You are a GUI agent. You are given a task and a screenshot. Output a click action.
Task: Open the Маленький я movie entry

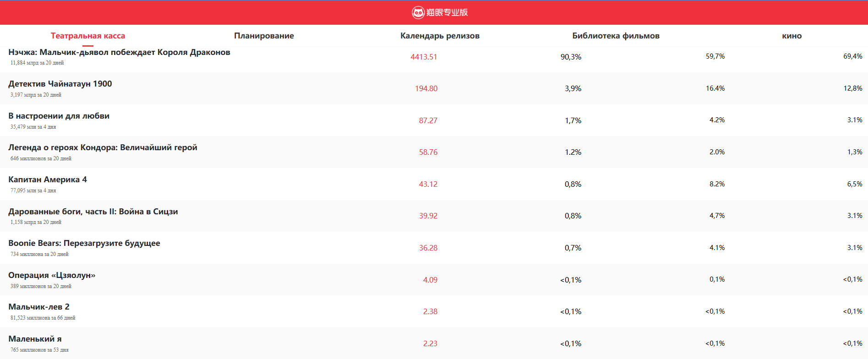click(x=35, y=339)
